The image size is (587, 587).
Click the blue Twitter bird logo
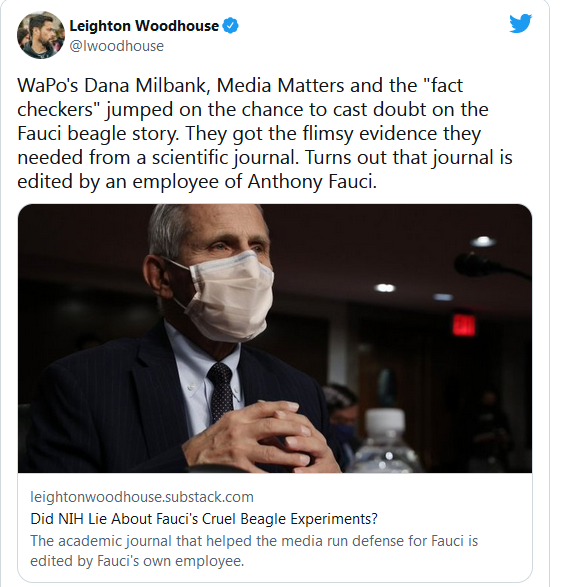[x=520, y=23]
